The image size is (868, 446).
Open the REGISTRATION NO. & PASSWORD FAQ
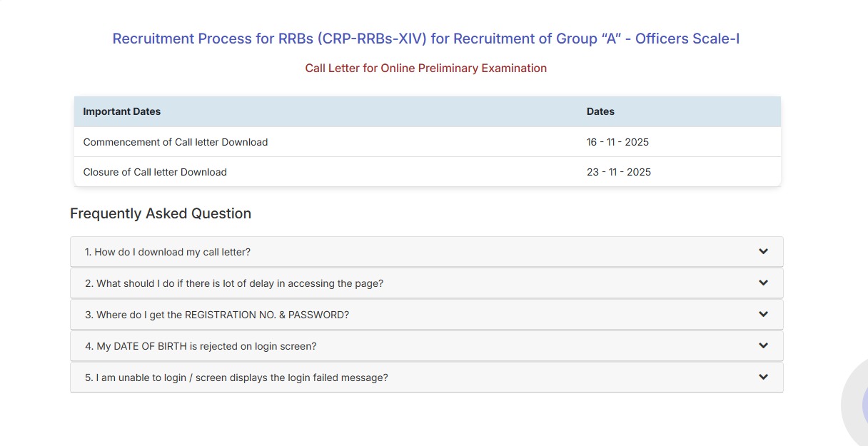click(x=217, y=314)
